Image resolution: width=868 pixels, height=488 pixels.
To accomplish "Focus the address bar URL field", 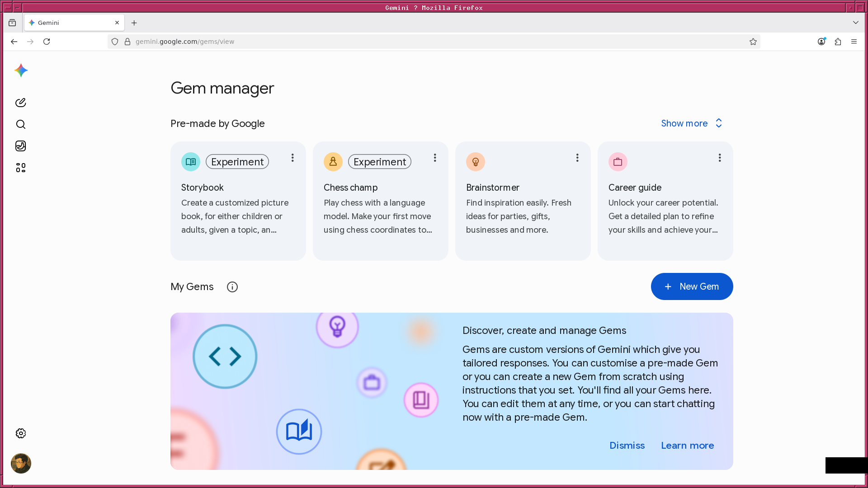I will (434, 42).
